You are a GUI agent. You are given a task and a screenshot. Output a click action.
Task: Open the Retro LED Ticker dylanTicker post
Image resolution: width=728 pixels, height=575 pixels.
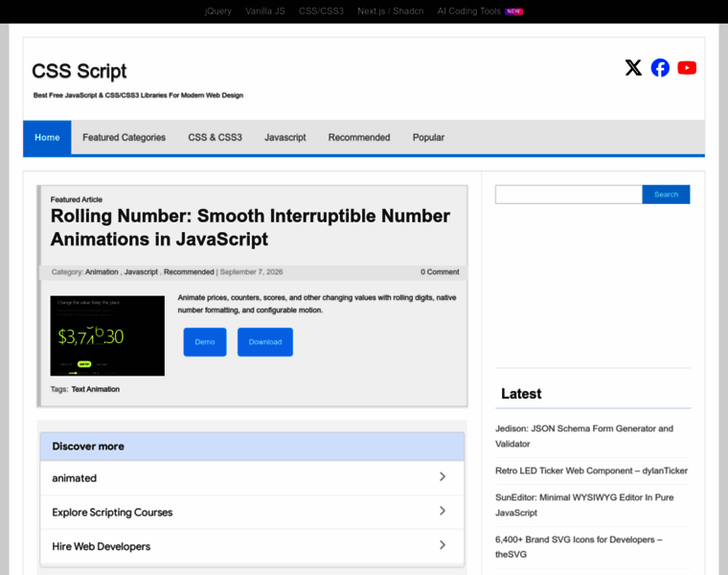(591, 471)
